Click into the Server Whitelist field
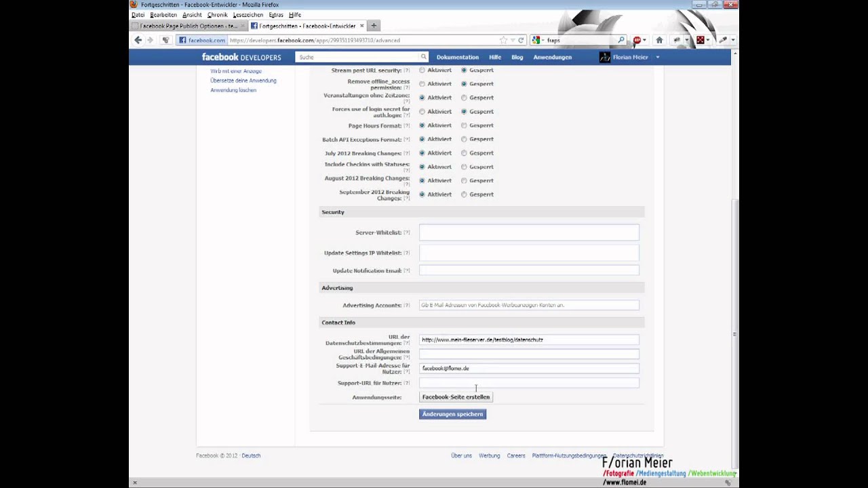Image resolution: width=868 pixels, height=488 pixels. (529, 232)
